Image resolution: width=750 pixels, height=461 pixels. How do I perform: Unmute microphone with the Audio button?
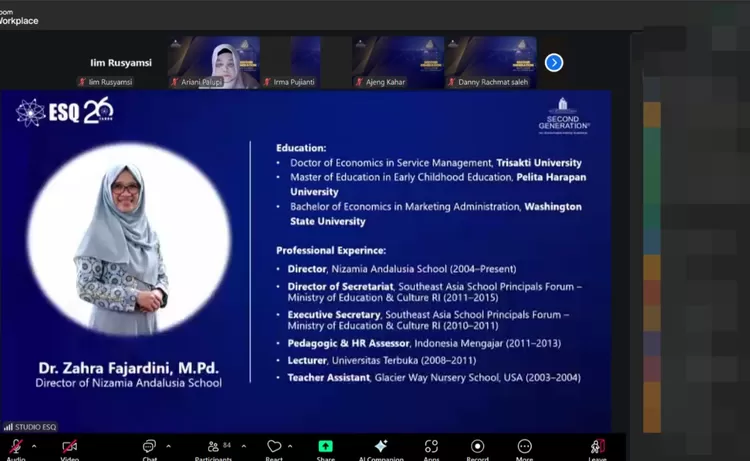16,450
